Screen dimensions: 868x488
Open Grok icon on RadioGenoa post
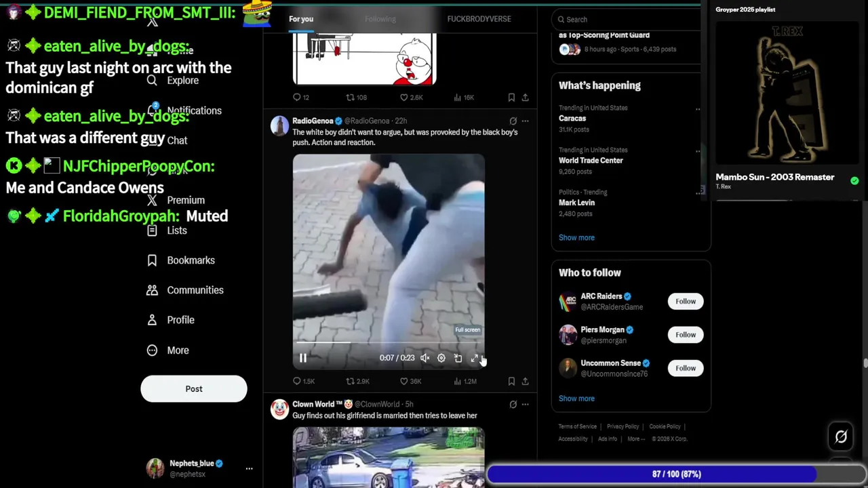pyautogui.click(x=513, y=121)
